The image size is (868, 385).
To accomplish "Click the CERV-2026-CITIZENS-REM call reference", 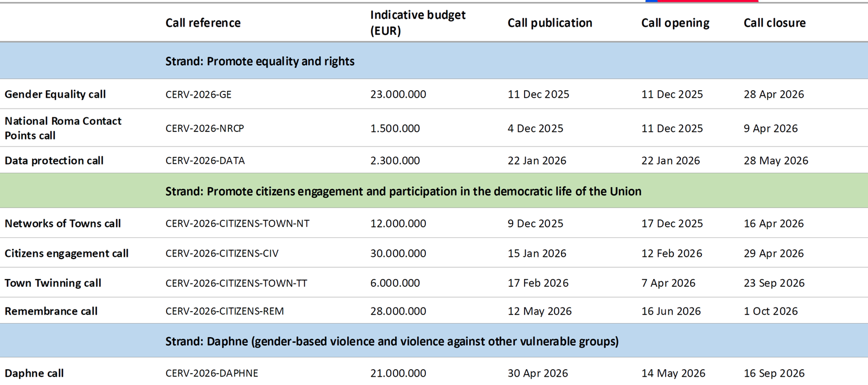I will coord(225,311).
